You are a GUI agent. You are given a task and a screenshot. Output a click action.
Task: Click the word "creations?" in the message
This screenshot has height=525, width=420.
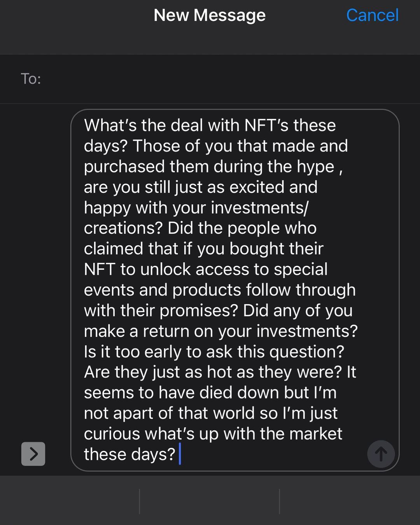123,228
